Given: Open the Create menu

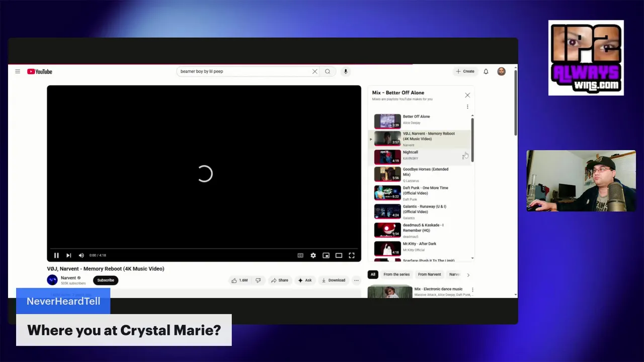Looking at the screenshot, I should pos(465,71).
